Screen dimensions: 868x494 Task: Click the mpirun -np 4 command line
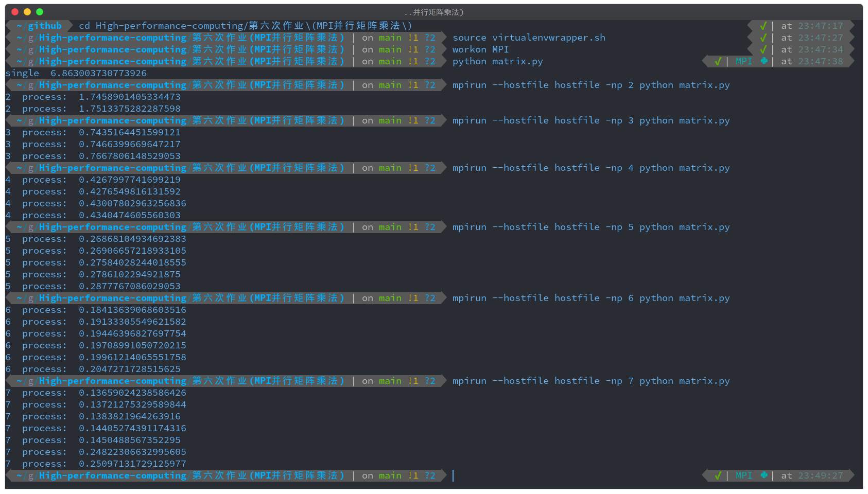coord(591,168)
